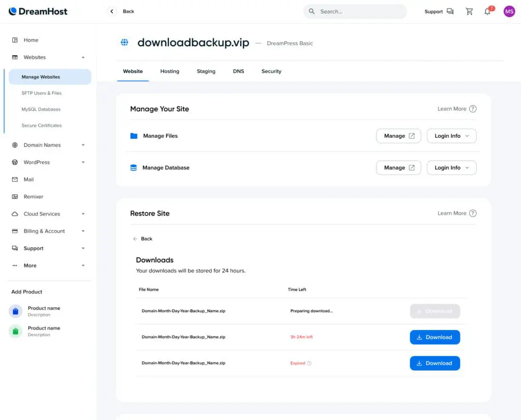Click disabled Download in Preparing download row
This screenshot has width=521, height=420.
435,311
